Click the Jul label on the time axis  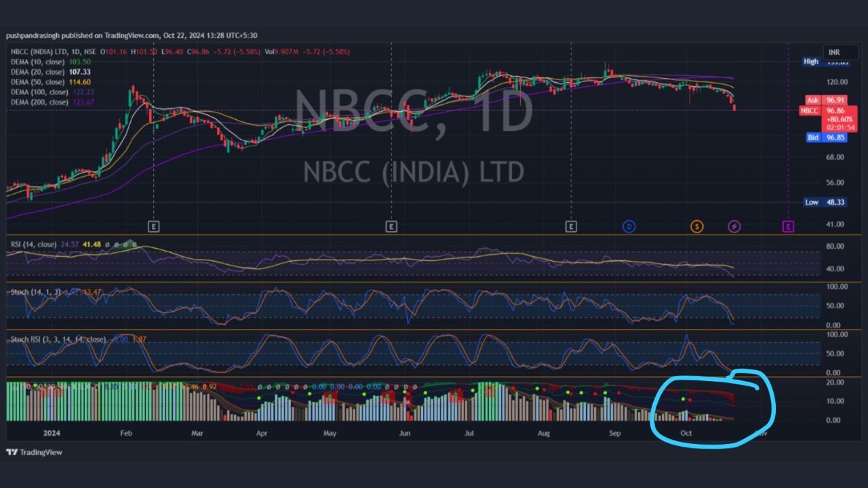469,432
